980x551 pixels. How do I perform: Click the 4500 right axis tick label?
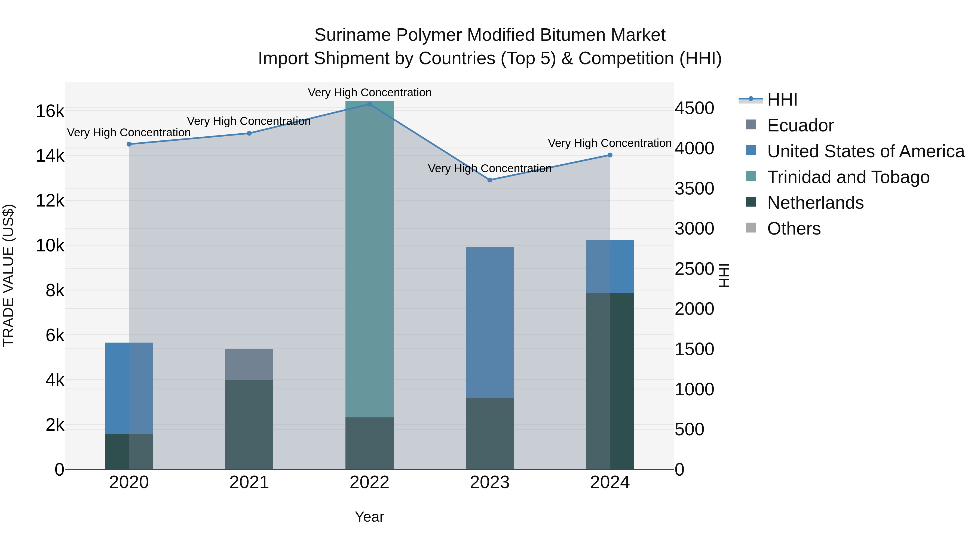click(695, 108)
